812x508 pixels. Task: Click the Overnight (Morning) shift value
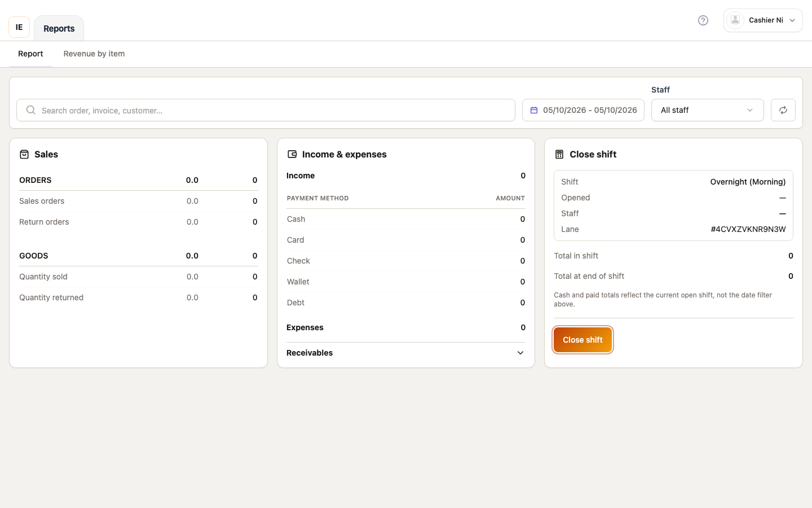point(748,182)
